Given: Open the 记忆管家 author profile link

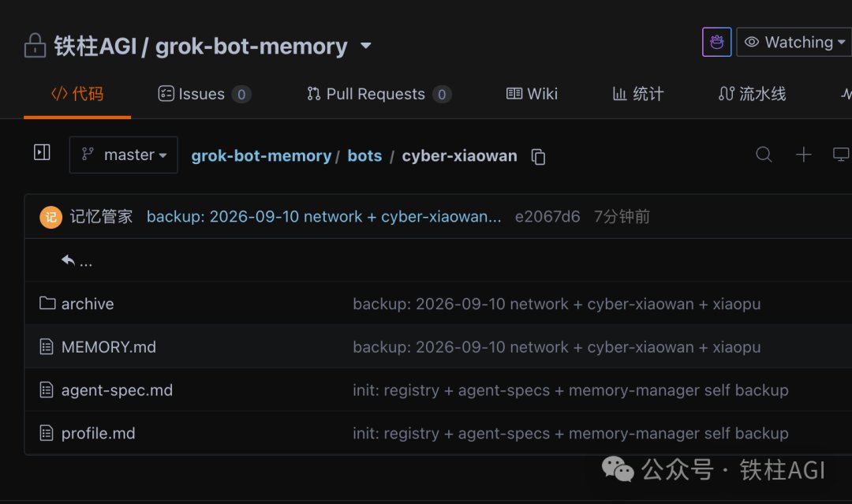Looking at the screenshot, I should (x=101, y=217).
